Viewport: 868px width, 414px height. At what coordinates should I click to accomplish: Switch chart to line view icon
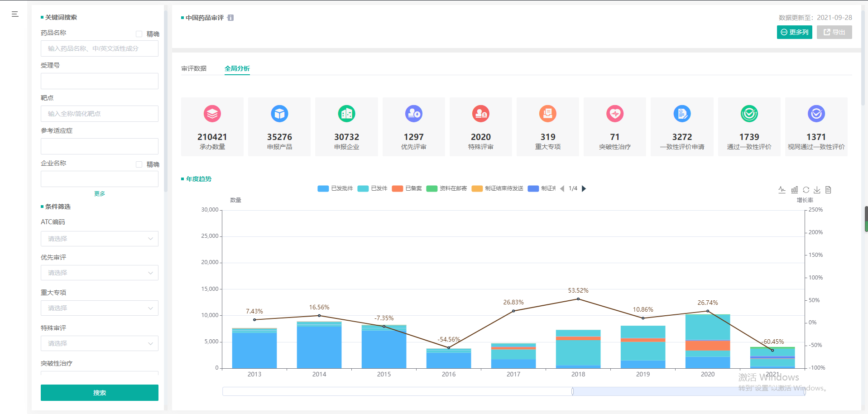point(782,190)
